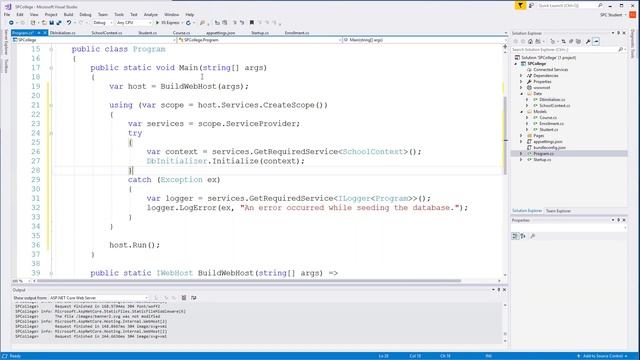The image size is (640, 360).
Task: Open Show output from dropdown
Action: pos(98,298)
